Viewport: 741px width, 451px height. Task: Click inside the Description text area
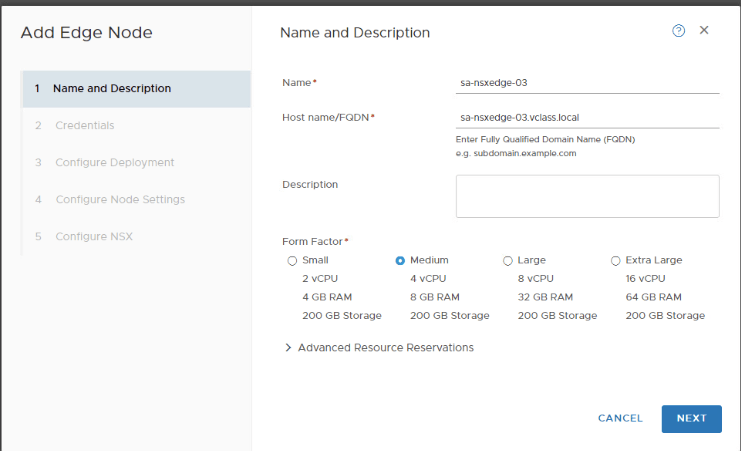tap(587, 196)
